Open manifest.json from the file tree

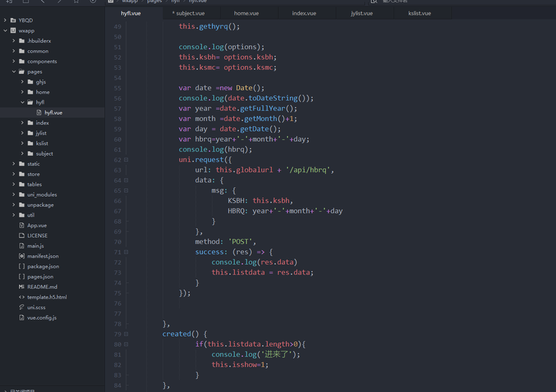pyautogui.click(x=43, y=256)
